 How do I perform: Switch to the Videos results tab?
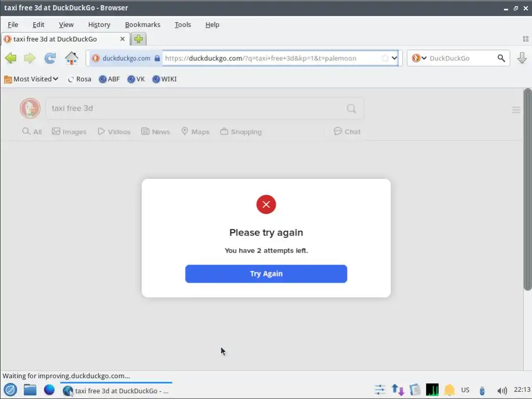click(114, 131)
